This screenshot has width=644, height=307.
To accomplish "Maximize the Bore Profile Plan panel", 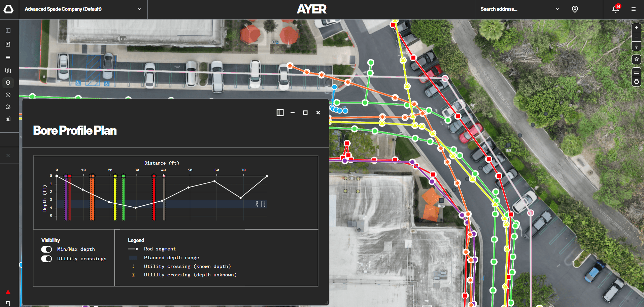I will tap(305, 113).
